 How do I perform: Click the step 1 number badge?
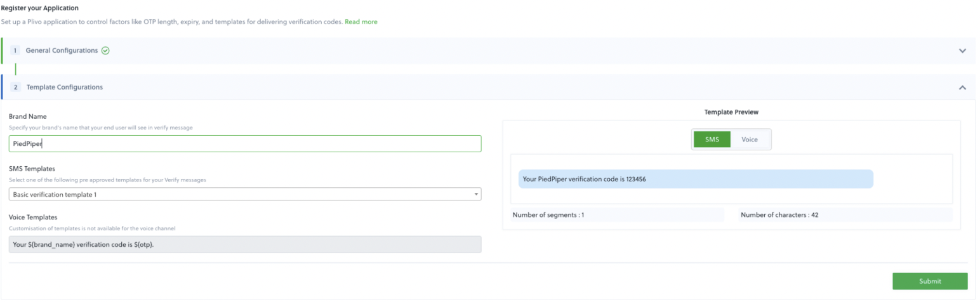click(15, 51)
